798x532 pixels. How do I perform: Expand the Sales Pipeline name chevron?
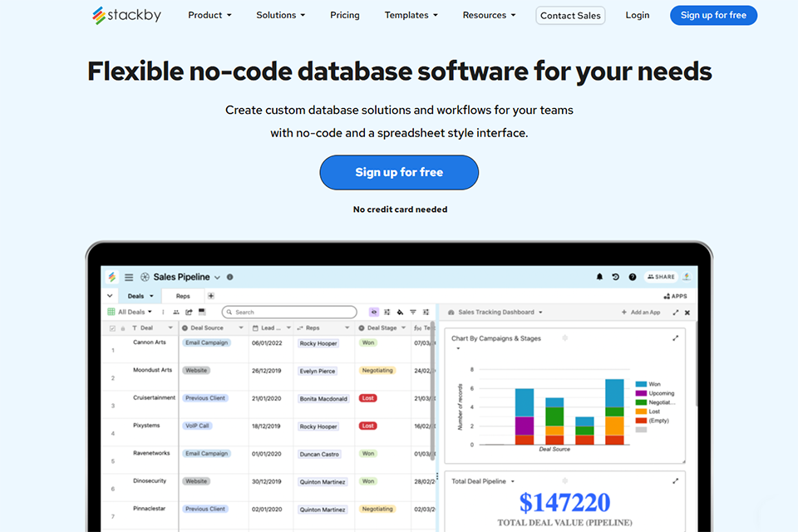[217, 278]
